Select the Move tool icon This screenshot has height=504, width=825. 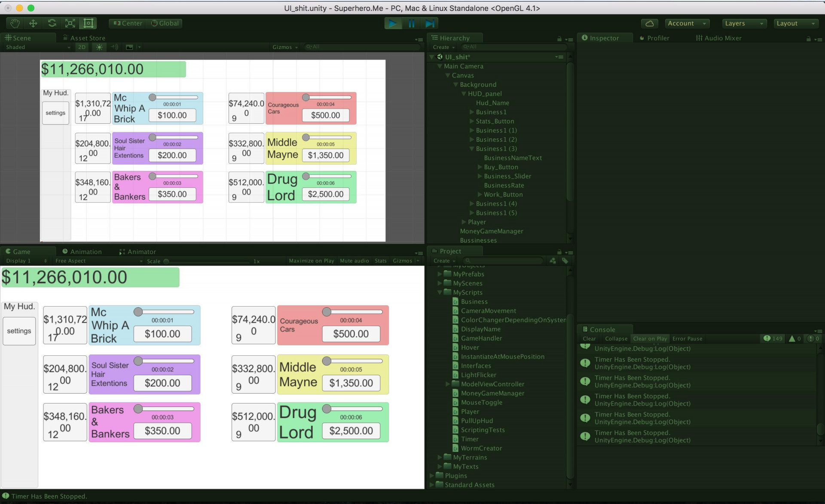(x=33, y=23)
